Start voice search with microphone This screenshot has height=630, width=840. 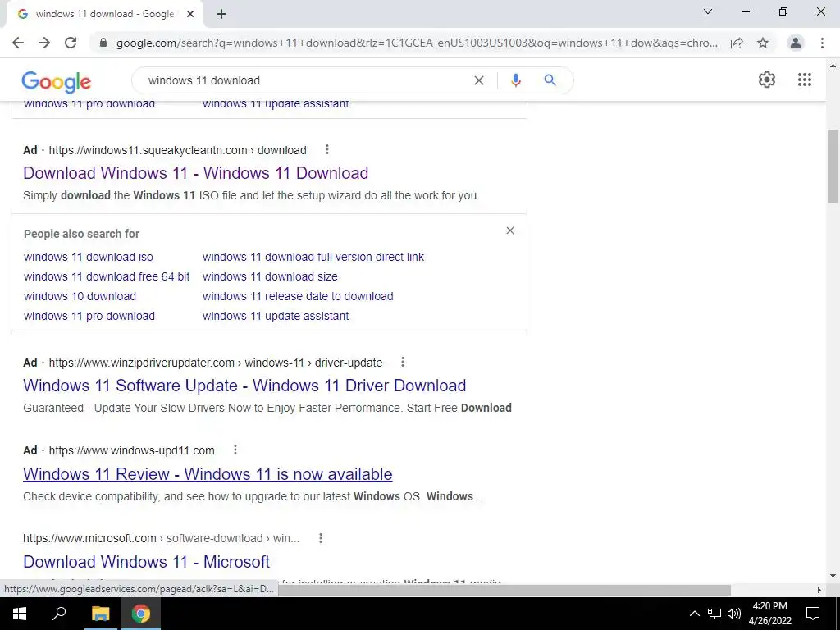515,80
